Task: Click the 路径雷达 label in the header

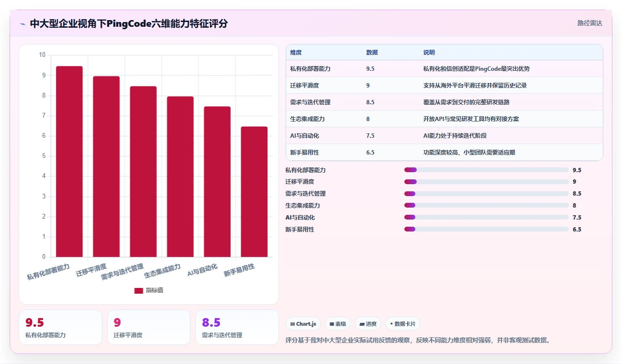Action: (x=589, y=23)
